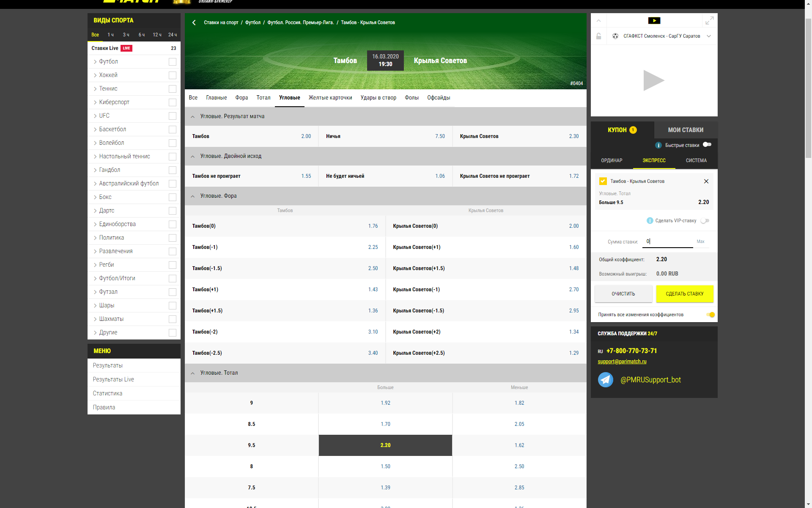Play the video stream

pyautogui.click(x=654, y=80)
